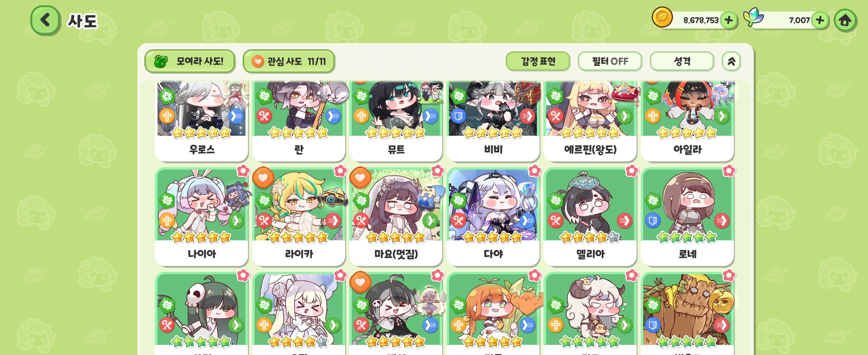Open the 감정 표현 options
868x355 pixels.
[538, 61]
